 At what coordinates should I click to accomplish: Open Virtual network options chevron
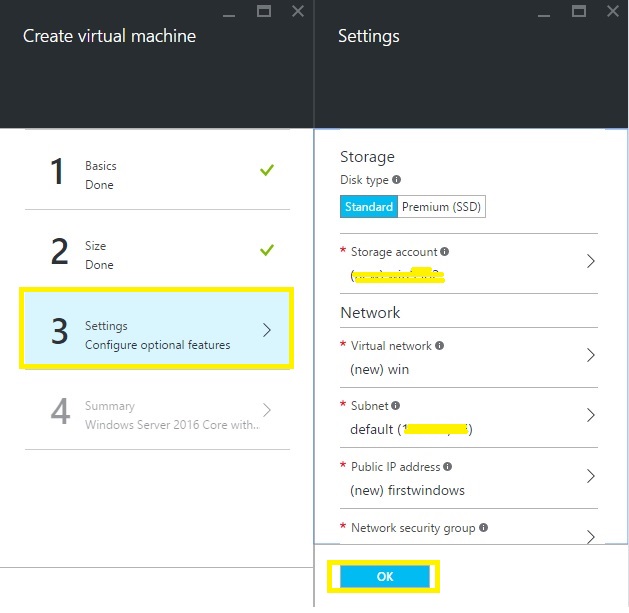pos(590,355)
